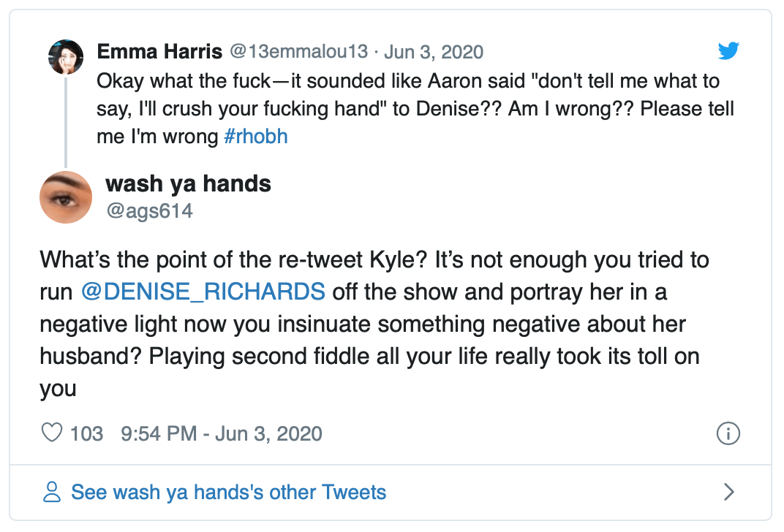784x532 pixels.
Task: Open the Twitter Ads info icon
Action: click(728, 433)
